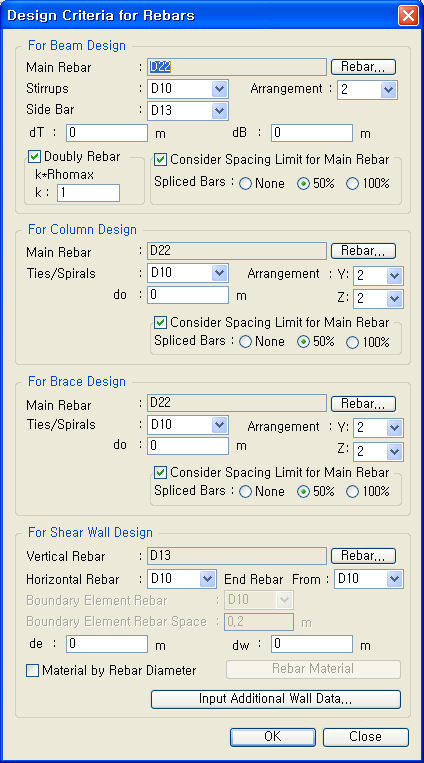Expand the Stirrups dropdown showing D10
This screenshot has width=424, height=763.
point(188,89)
